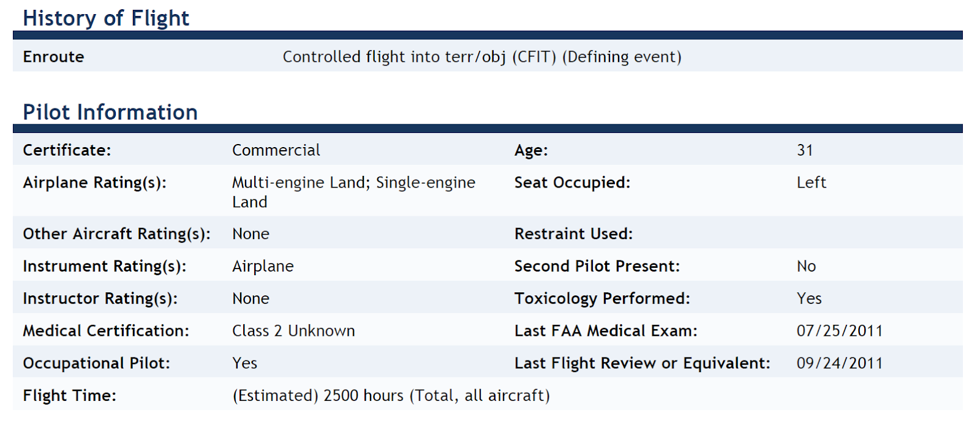Click the Last Flight Review date 09/24/2011
The image size is (980, 426).
839,363
